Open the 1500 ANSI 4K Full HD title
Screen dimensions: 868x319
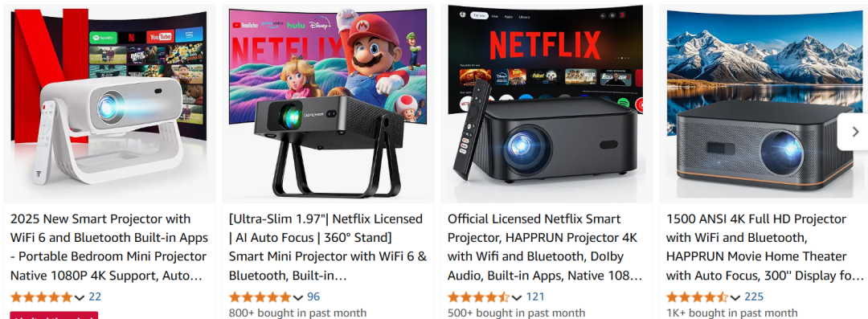764,247
